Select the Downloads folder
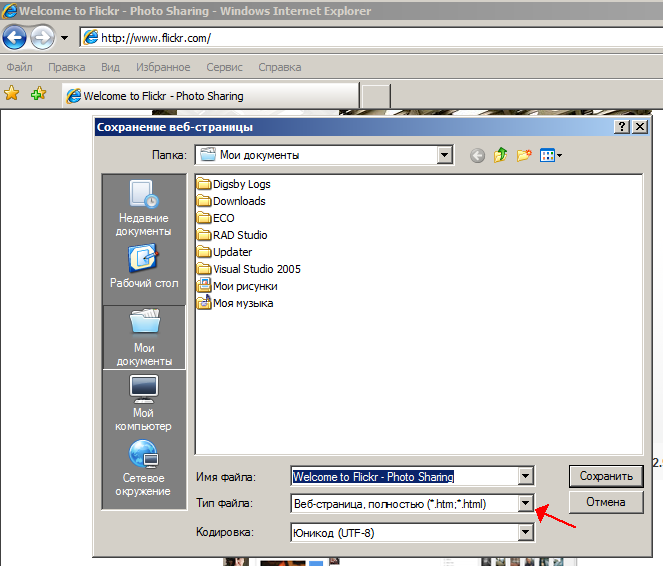 (x=232, y=201)
